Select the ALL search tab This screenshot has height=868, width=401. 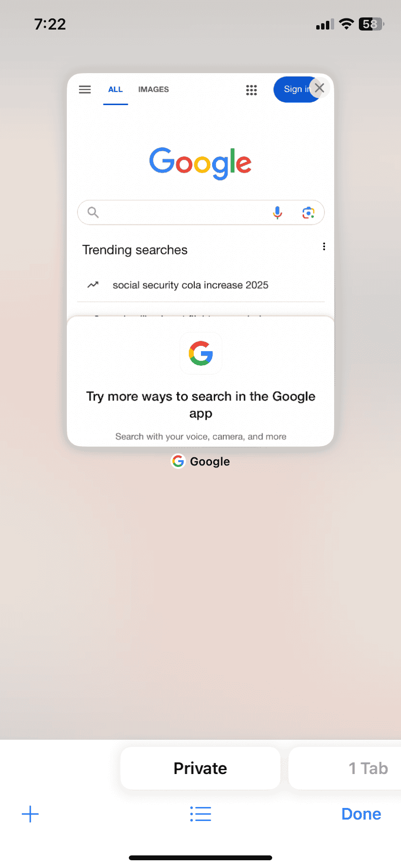coord(115,90)
